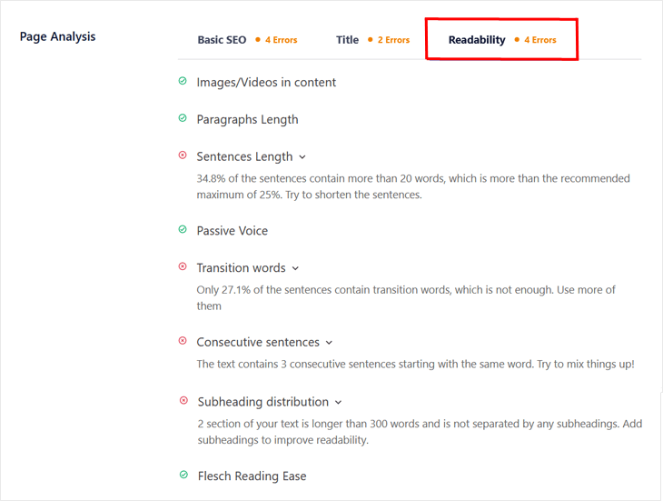Click red error icon beside Subheading distribution
This screenshot has height=501, width=663.
[x=183, y=401]
